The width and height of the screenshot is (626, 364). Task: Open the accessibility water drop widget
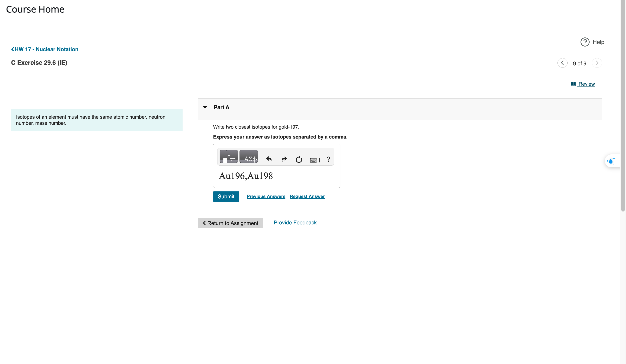click(612, 161)
